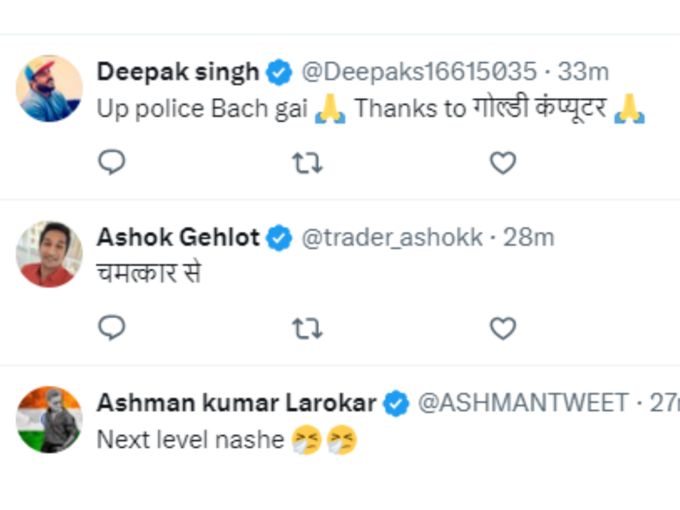Reply to Ashok Gehlot's tweet

[112, 327]
